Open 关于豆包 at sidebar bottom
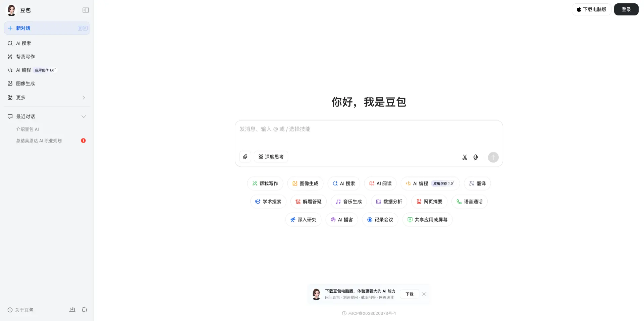This screenshot has height=321, width=644. pyautogui.click(x=20, y=310)
